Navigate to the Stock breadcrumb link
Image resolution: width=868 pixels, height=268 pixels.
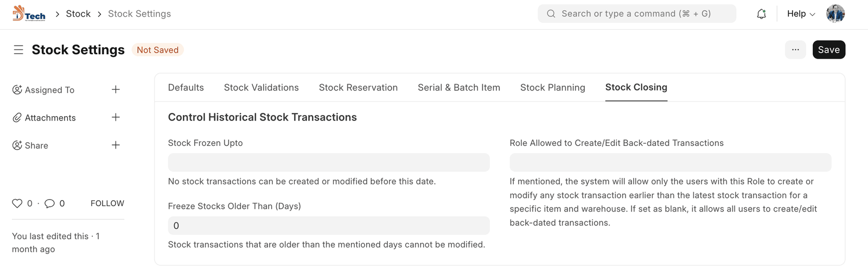pyautogui.click(x=78, y=14)
